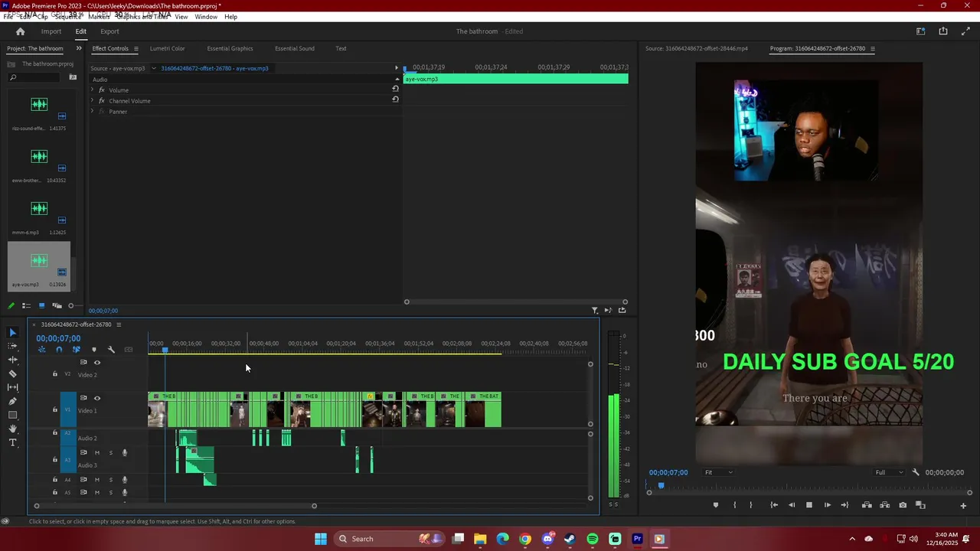This screenshot has width=980, height=551.
Task: Choose the Ripple Edit tool
Action: tap(12, 360)
